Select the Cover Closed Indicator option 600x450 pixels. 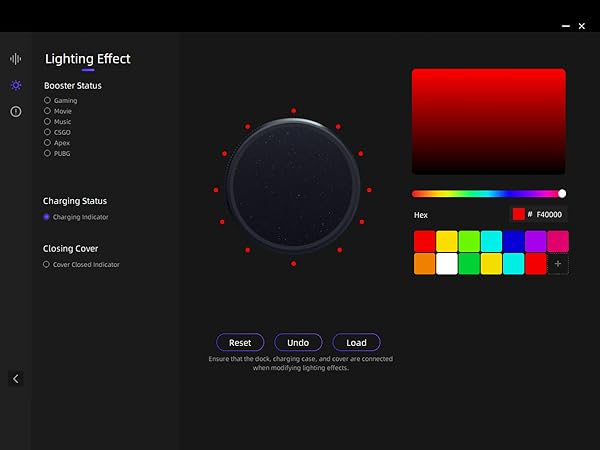(81, 264)
